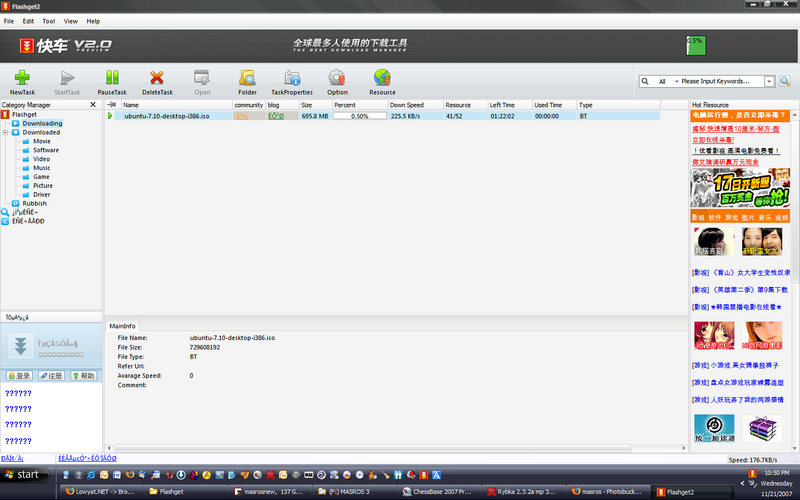This screenshot has height=500, width=800.
Task: Expand the search keywords history dropdown
Action: coord(769,81)
